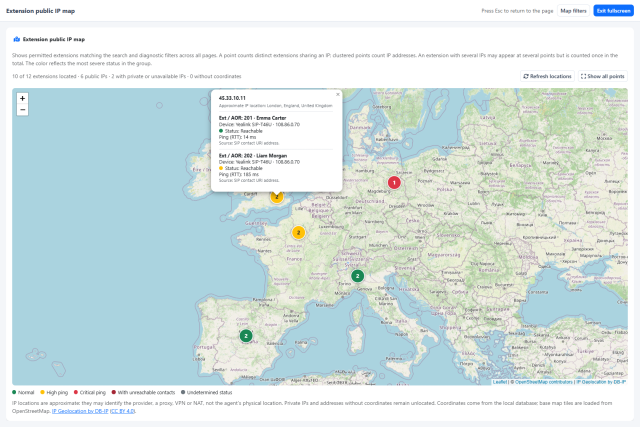Open the CC BY 4.0 license link

point(122,411)
